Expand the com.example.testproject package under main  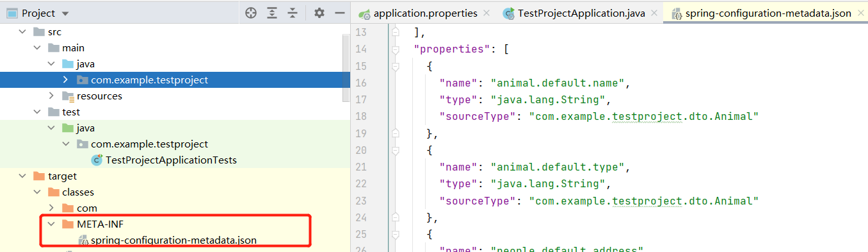click(x=65, y=80)
